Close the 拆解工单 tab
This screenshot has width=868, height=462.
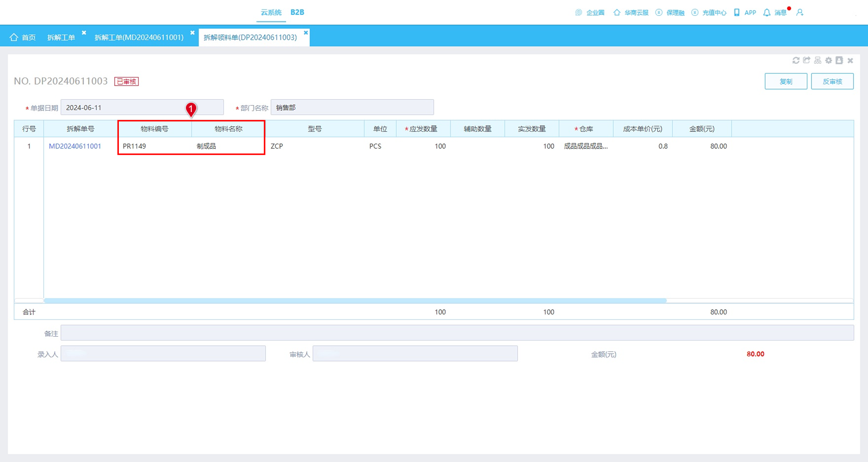click(84, 33)
